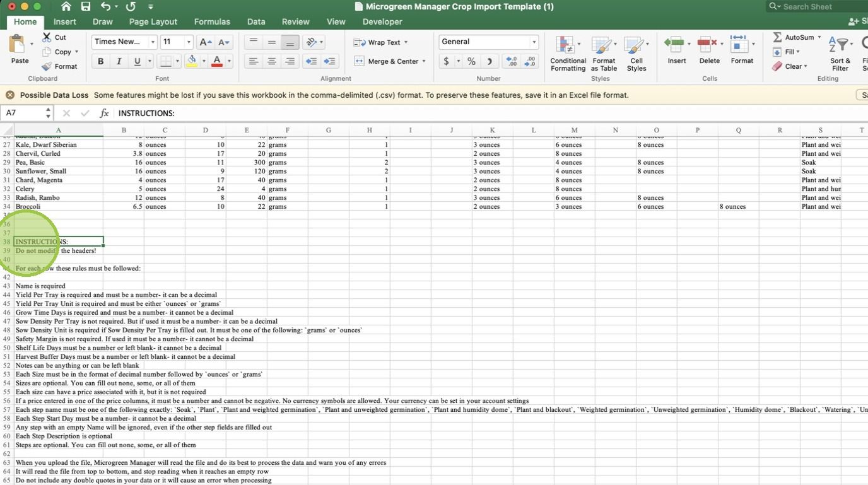This screenshot has width=868, height=485.
Task: Open Conditional Formatting
Action: coord(568,54)
